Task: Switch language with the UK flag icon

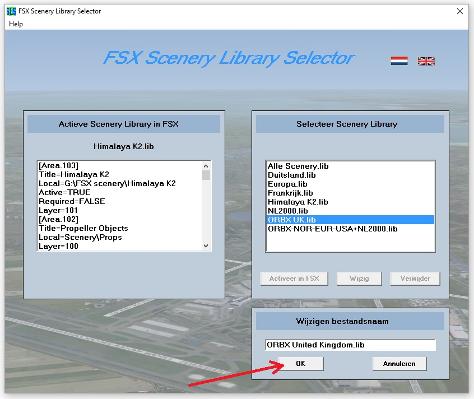Action: pos(426,61)
